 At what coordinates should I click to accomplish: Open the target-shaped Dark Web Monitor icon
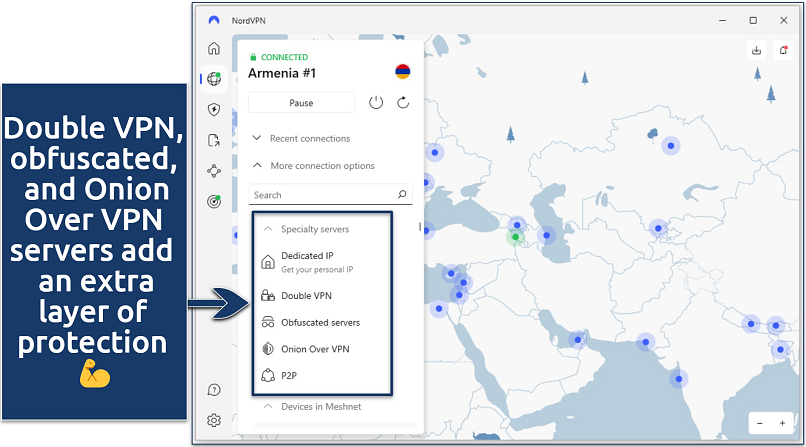pyautogui.click(x=214, y=201)
